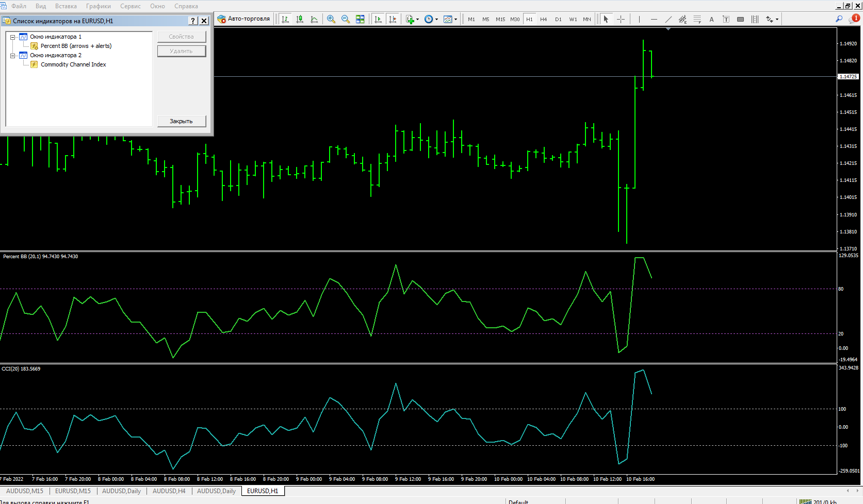
Task: Switch timeframe to H4
Action: point(544,19)
